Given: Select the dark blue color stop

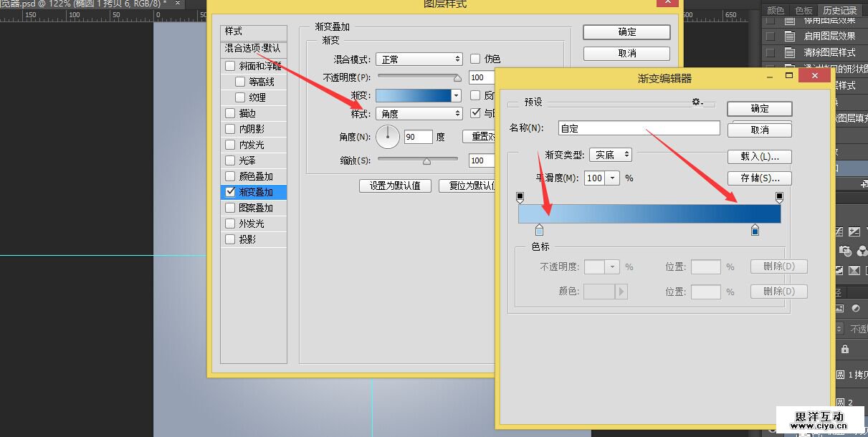Looking at the screenshot, I should point(755,230).
